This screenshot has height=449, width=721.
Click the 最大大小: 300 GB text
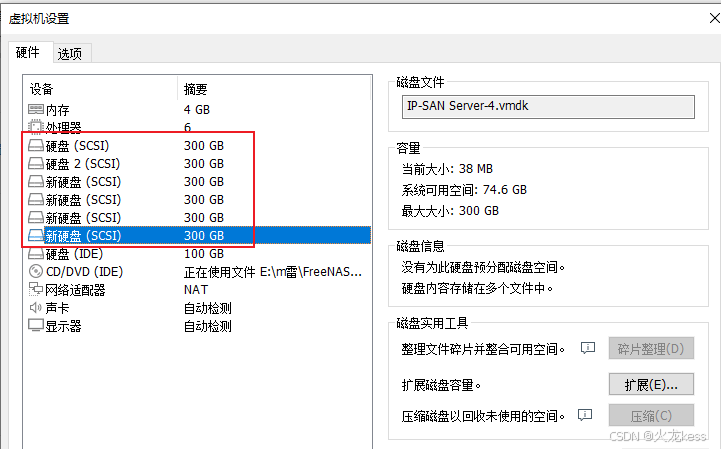coord(450,211)
